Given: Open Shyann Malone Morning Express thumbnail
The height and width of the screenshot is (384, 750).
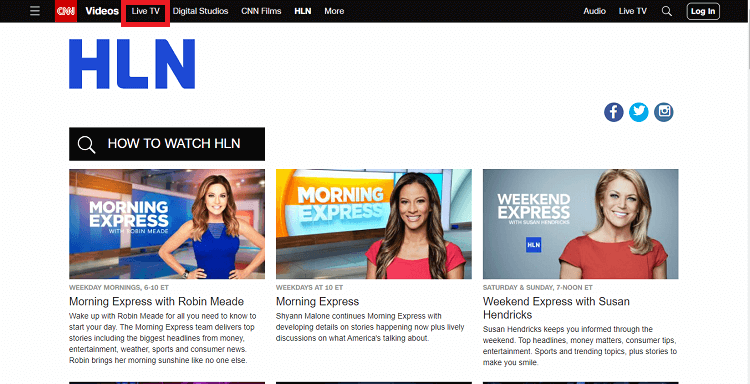Looking at the screenshot, I should (x=374, y=224).
